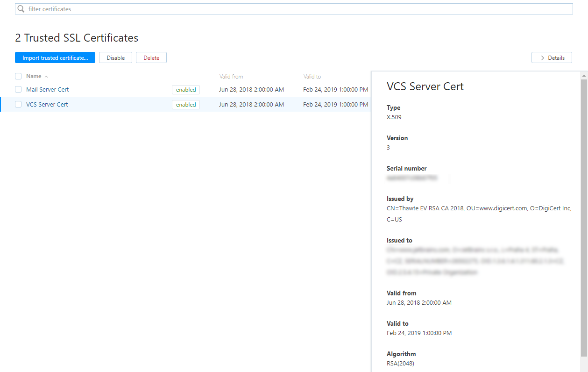Open the Mail Server Cert entry
This screenshot has width=588, height=372.
point(47,89)
